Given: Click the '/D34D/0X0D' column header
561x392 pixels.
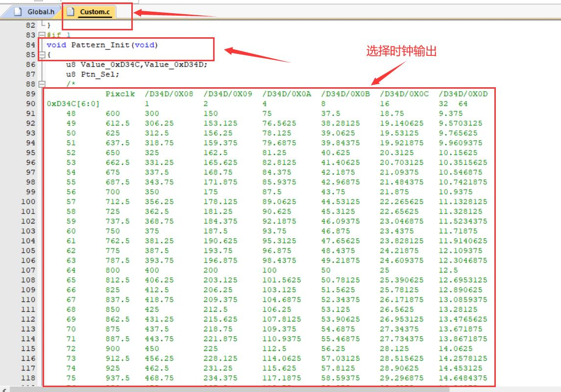Looking at the screenshot, I should (463, 94).
